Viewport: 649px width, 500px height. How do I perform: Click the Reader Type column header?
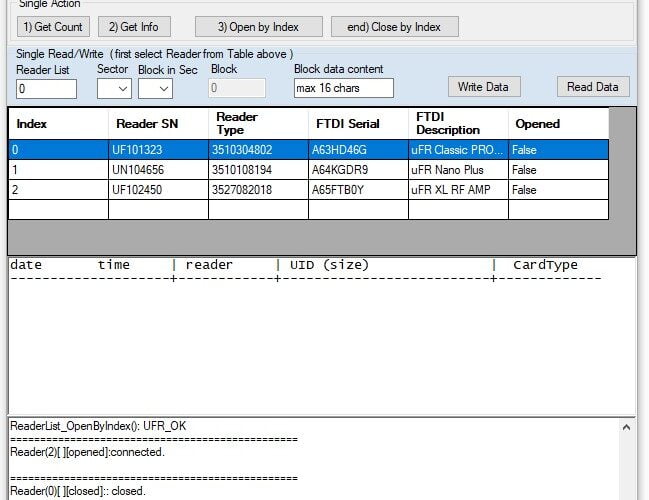258,123
